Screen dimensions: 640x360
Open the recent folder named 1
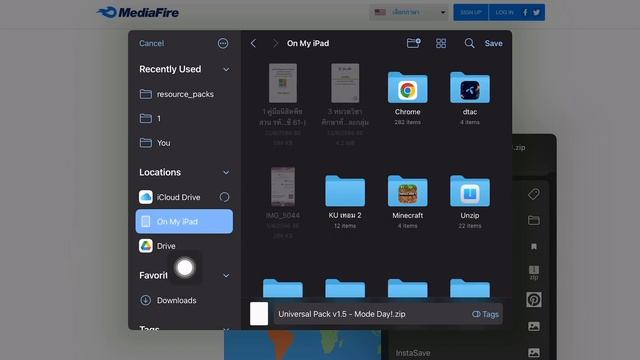click(184, 118)
